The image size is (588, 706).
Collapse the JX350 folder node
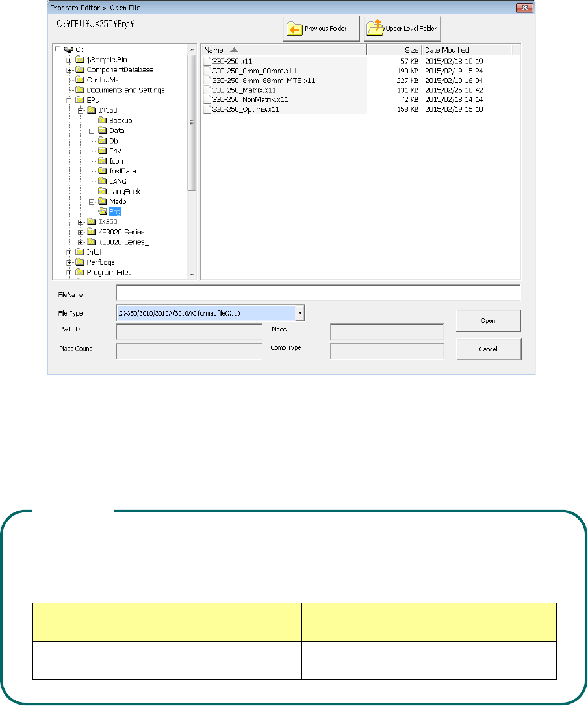(81, 111)
